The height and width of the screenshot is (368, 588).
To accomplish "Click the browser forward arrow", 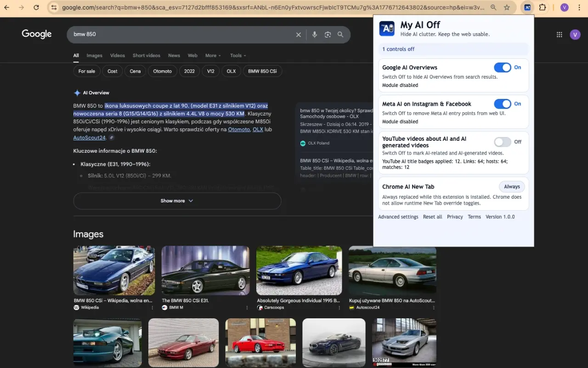I will coord(22,7).
